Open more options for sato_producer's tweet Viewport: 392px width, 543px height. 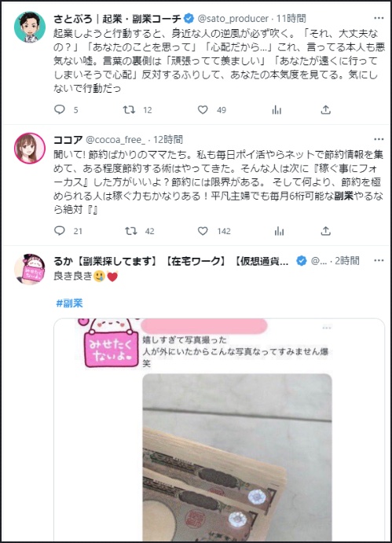pyautogui.click(x=379, y=18)
